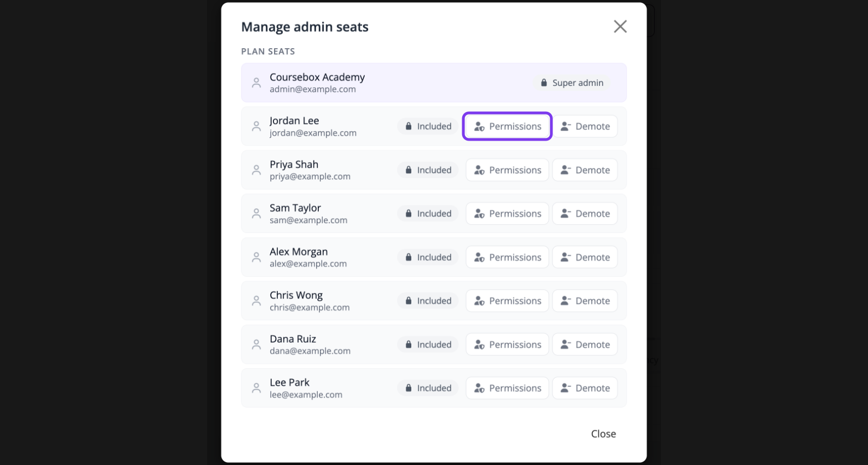Click the user avatar icon for Priya Shah
This screenshot has height=465, width=868.
pyautogui.click(x=256, y=170)
